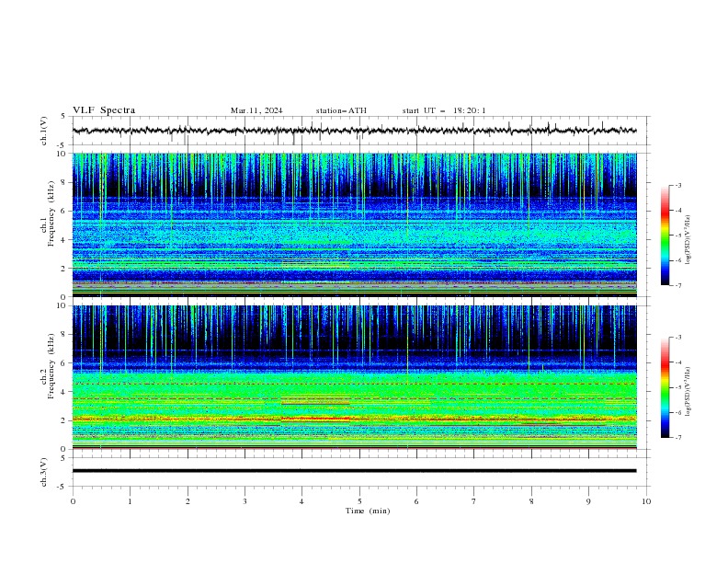Click the ch.2 spectrogram panel
The image size is (728, 563).
pyautogui.click(x=355, y=377)
